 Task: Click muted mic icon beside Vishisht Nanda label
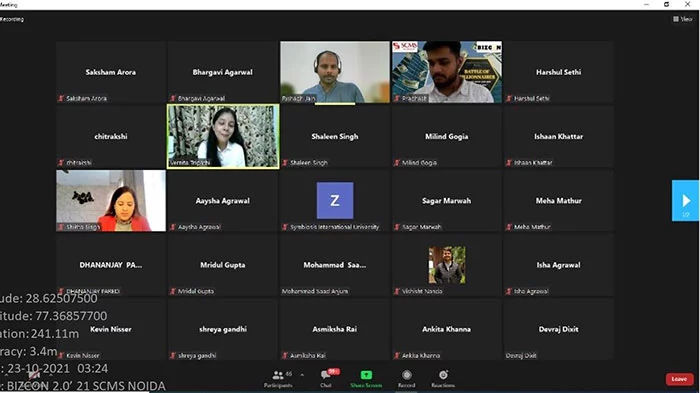(397, 291)
